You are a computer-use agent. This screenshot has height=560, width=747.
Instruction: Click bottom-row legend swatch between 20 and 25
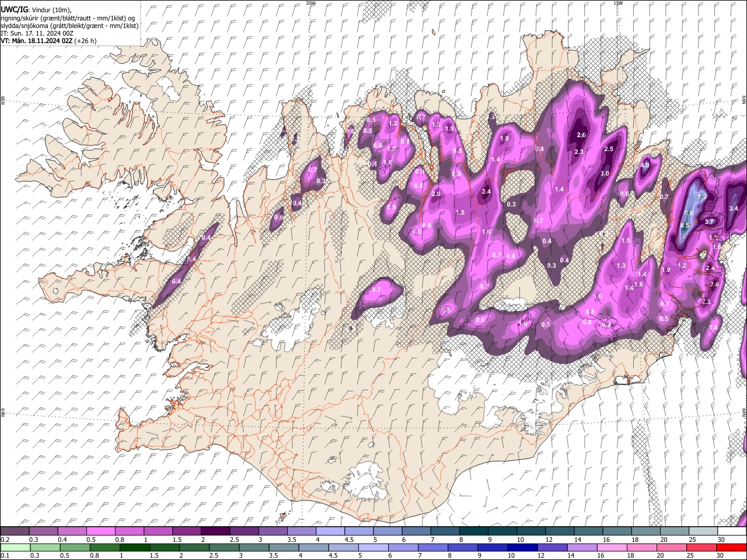click(671, 547)
